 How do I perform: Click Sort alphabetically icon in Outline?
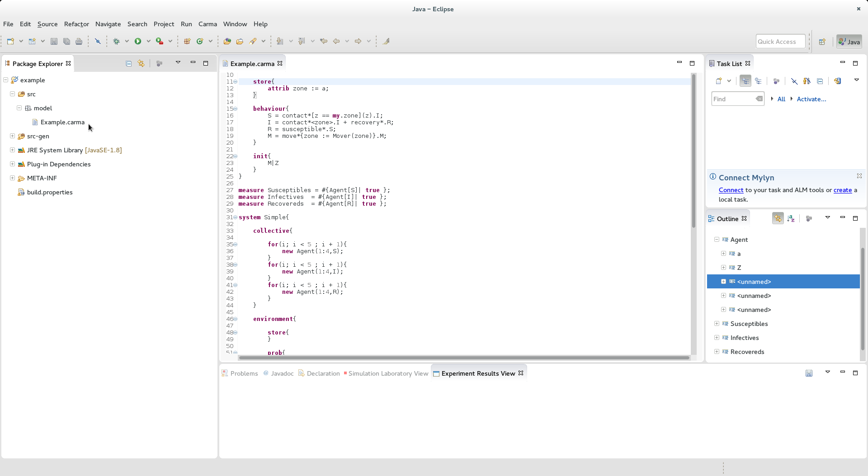(791, 218)
